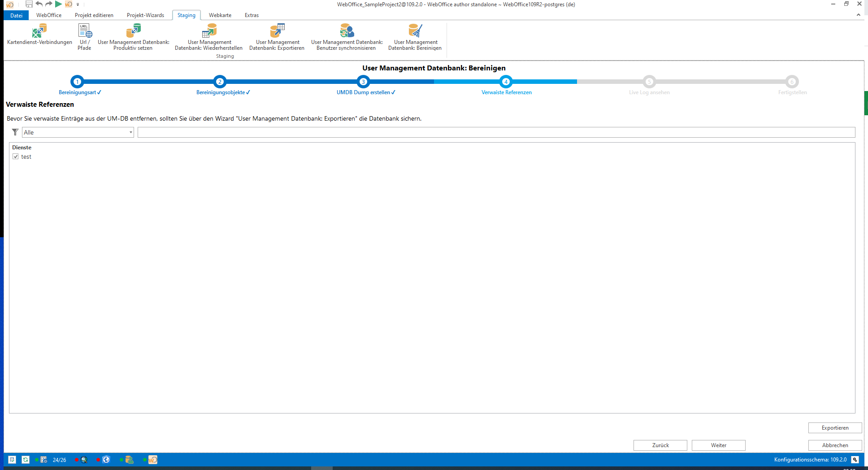Image resolution: width=868 pixels, height=470 pixels.
Task: Click the Zurück button
Action: (x=660, y=445)
